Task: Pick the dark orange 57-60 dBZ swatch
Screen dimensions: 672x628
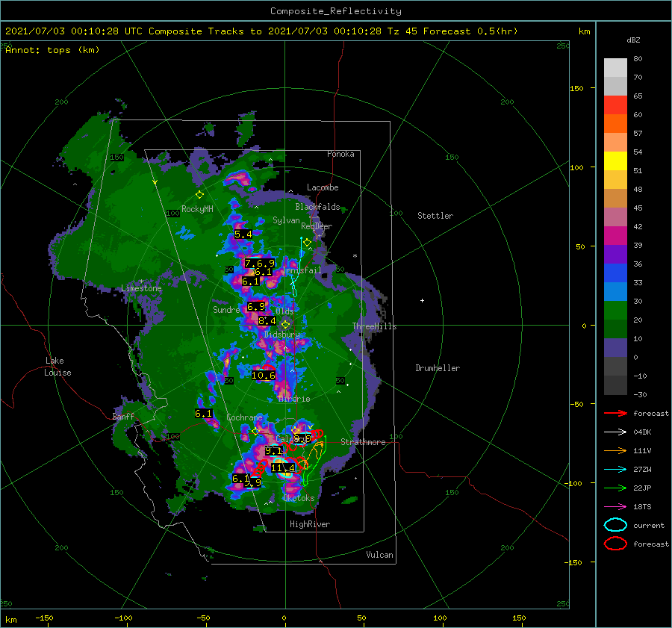Action: (x=615, y=124)
